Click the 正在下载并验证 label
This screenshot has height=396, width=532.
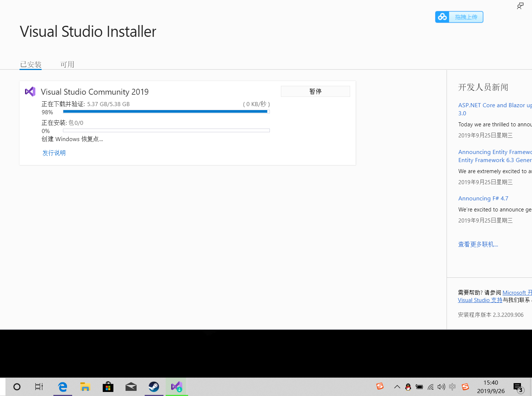click(63, 104)
